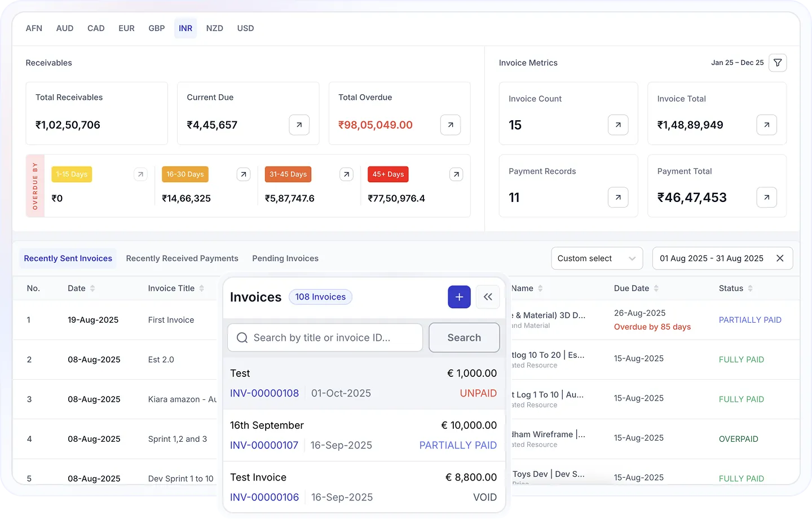
Task: Open the Custom select dropdown
Action: [x=597, y=258]
